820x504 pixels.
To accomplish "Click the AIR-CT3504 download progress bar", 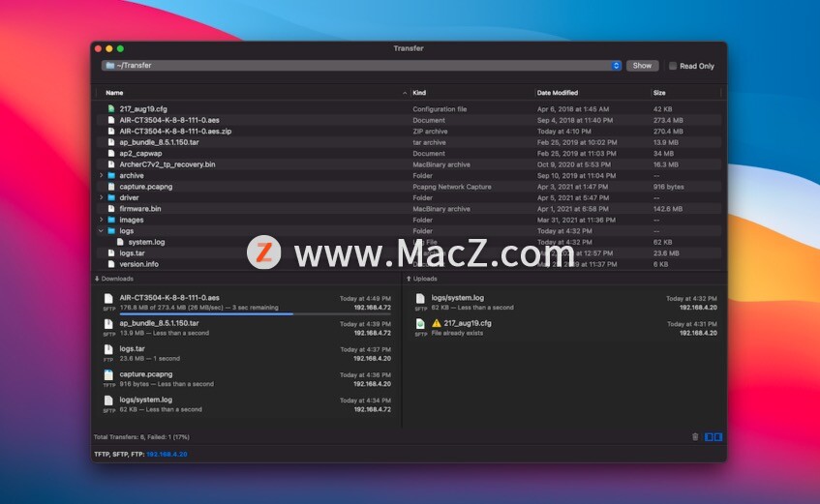I will click(256, 314).
